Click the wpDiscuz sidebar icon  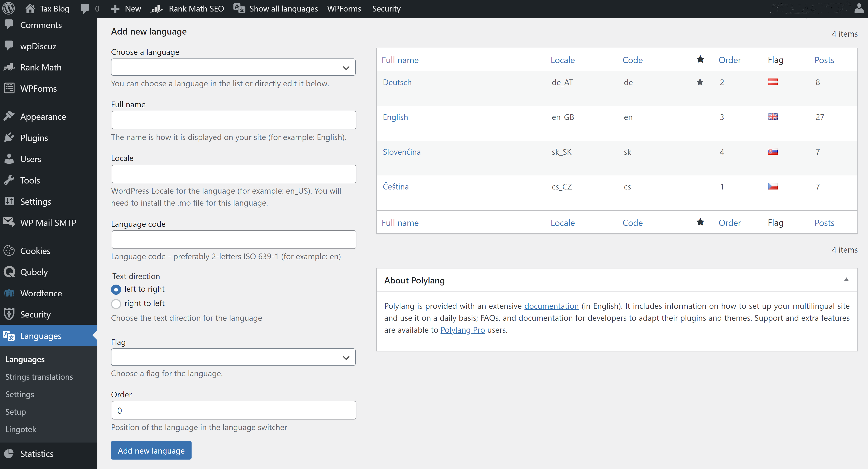pos(9,46)
